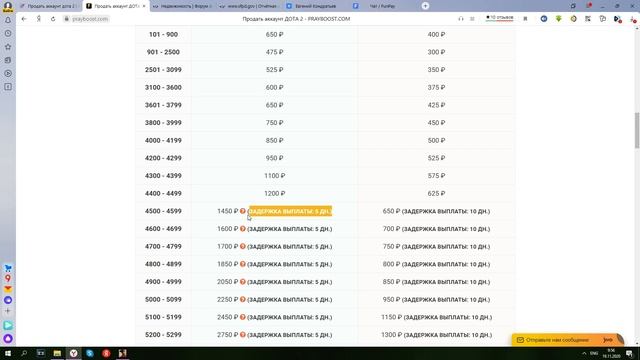Show hidden system tray icons
Image resolution: width=640 pixels, height=360 pixels.
tap(584, 353)
